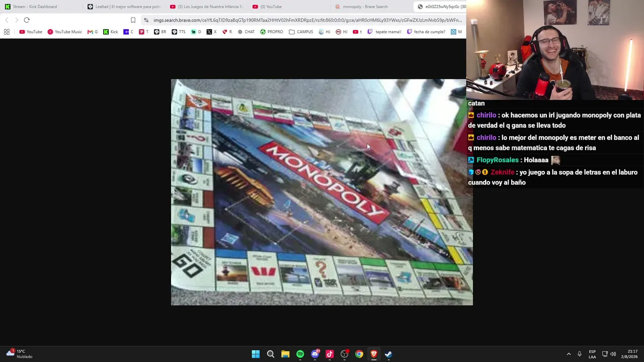Switch to Los Juegos de Nuestra Infancia tab

coord(206,7)
